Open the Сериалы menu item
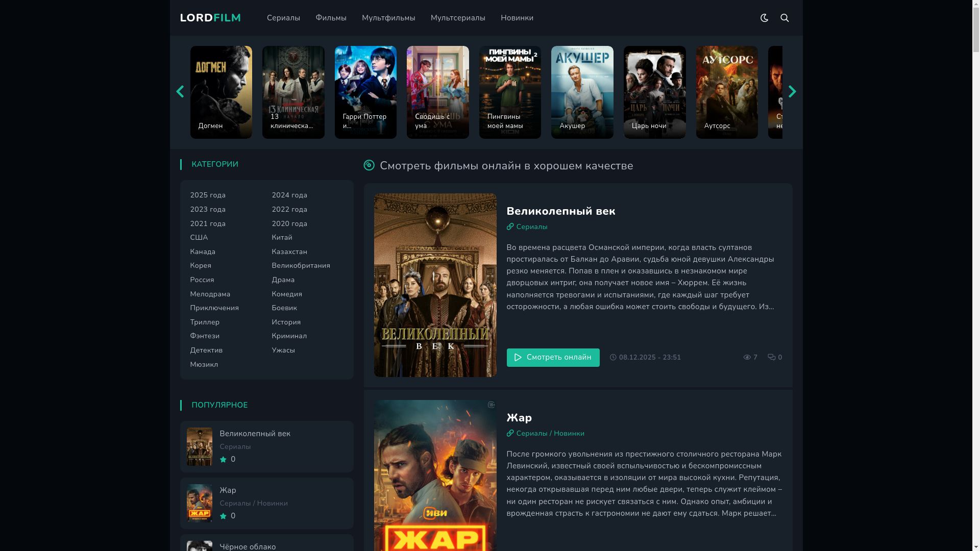Screen dimensions: 980x551 tap(283, 18)
